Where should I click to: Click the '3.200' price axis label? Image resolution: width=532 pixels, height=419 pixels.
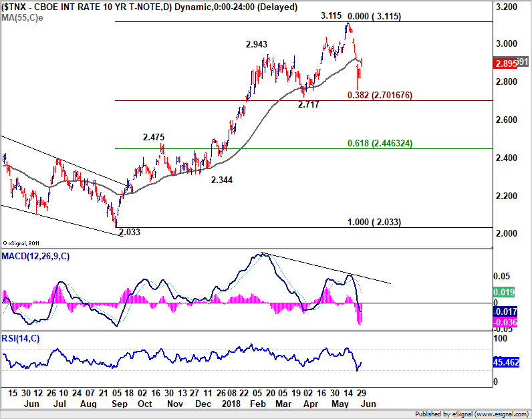(506, 7)
